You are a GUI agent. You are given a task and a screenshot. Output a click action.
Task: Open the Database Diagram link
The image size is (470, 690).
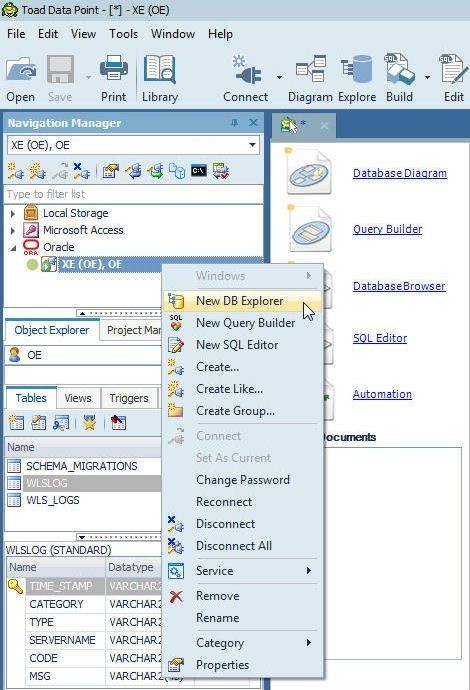(400, 173)
